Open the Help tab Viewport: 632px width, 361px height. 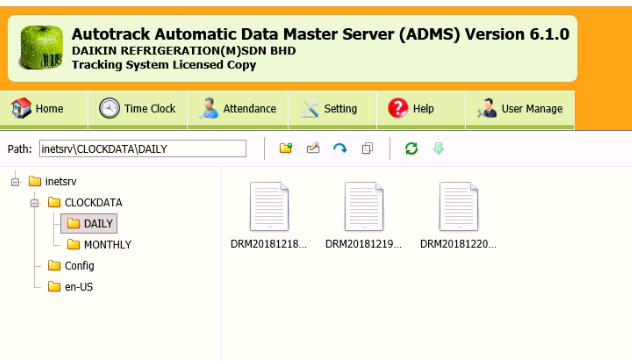[x=421, y=109]
